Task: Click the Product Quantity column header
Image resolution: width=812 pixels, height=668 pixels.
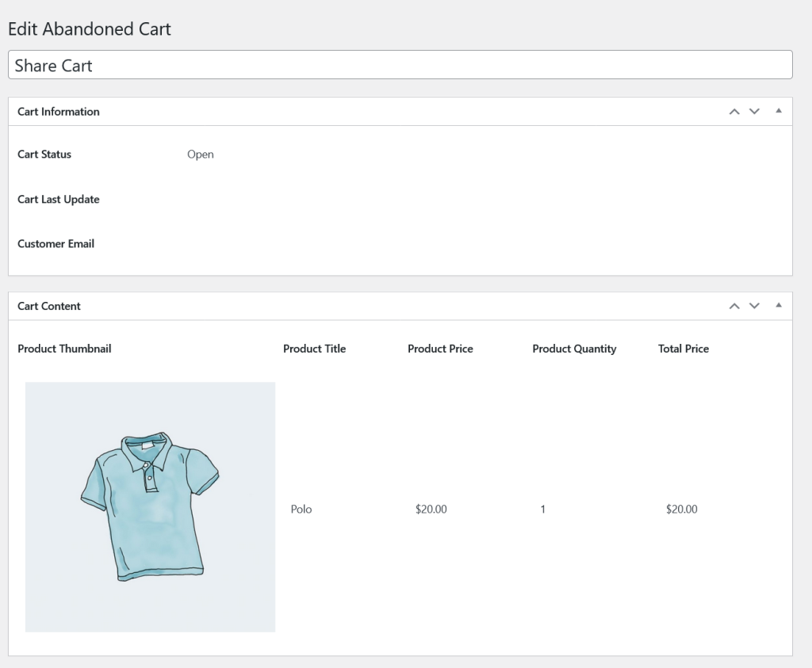Action: click(574, 349)
